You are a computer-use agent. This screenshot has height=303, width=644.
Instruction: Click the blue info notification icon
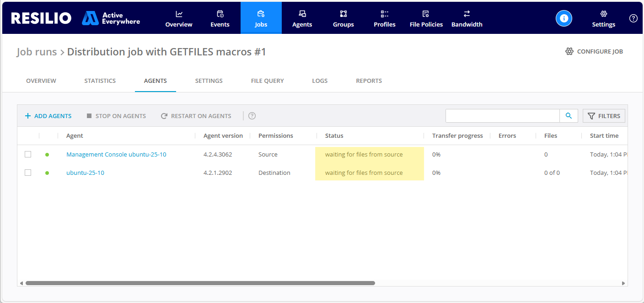564,18
